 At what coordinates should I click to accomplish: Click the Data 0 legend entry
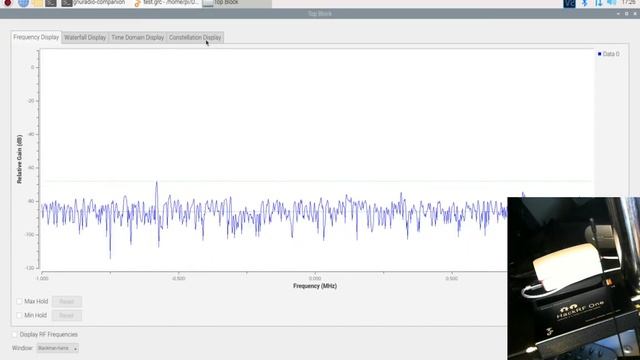click(609, 54)
